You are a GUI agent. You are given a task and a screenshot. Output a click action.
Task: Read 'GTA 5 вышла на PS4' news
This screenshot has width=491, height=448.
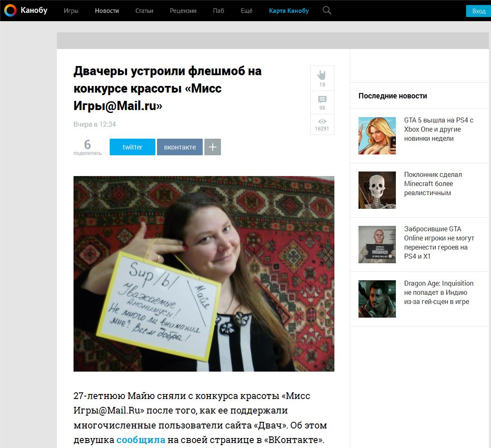pyautogui.click(x=439, y=129)
